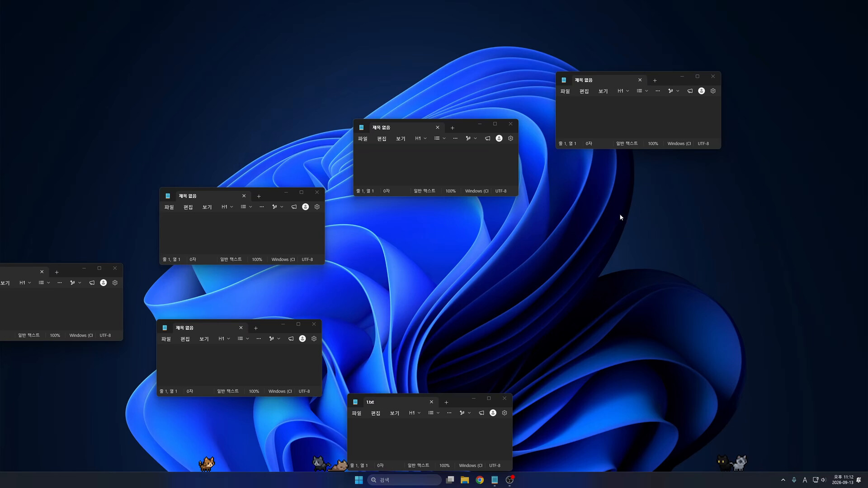Click UTF-8 encoding in 1.txt window status bar
Viewport: 868px width, 488px height.
[x=495, y=465]
